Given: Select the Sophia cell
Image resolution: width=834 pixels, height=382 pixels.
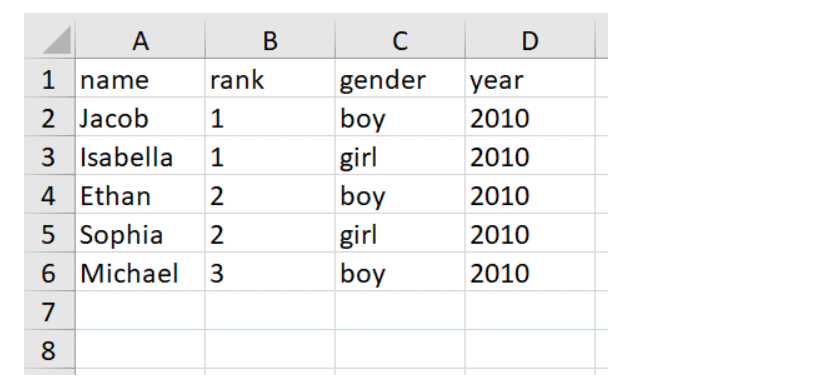Looking at the screenshot, I should click(x=140, y=234).
